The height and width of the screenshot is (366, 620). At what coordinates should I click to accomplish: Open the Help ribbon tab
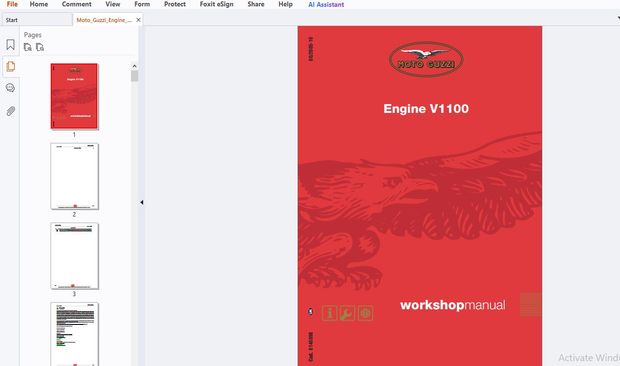pyautogui.click(x=285, y=4)
